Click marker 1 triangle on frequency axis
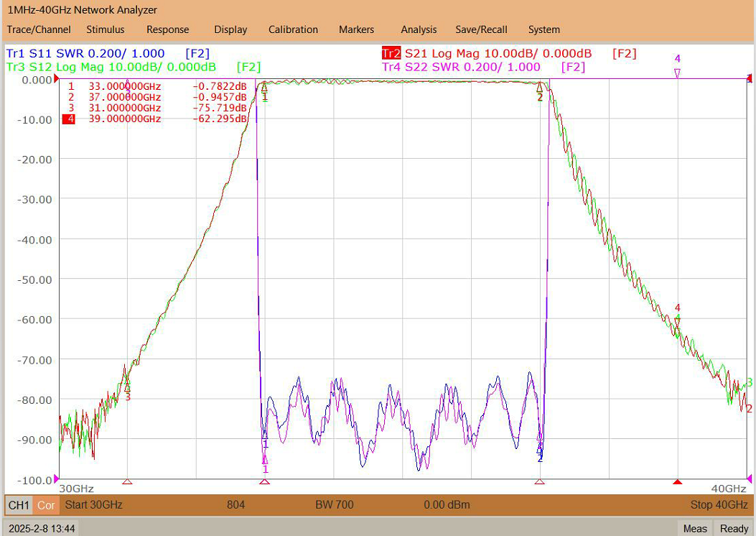 coord(264,481)
